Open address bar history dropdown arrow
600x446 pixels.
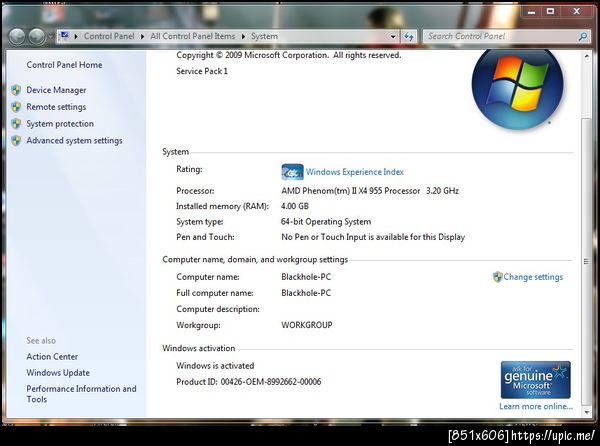393,37
